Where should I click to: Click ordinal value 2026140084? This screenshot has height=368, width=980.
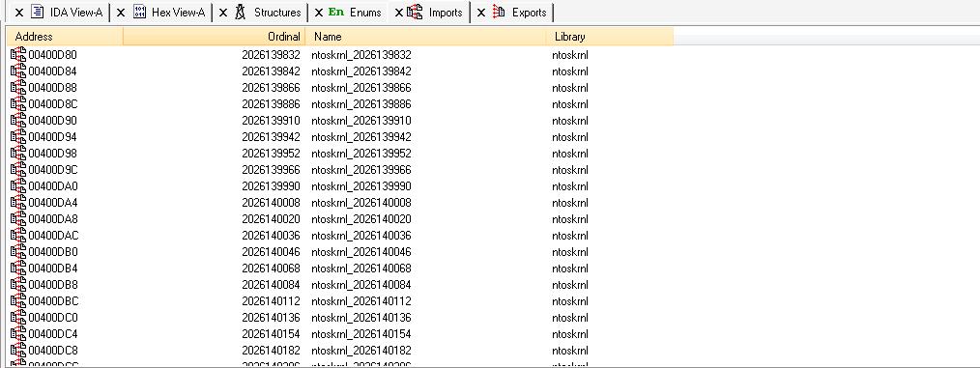[x=272, y=284]
